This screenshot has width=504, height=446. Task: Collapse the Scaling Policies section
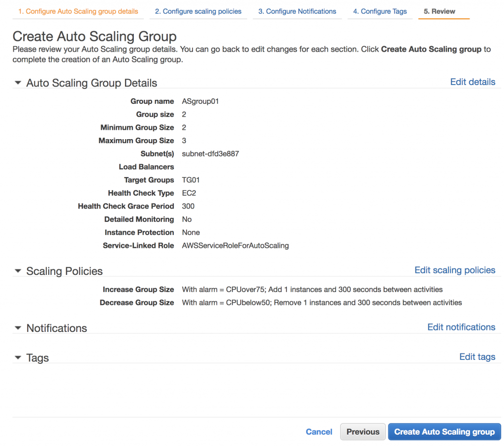(18, 271)
